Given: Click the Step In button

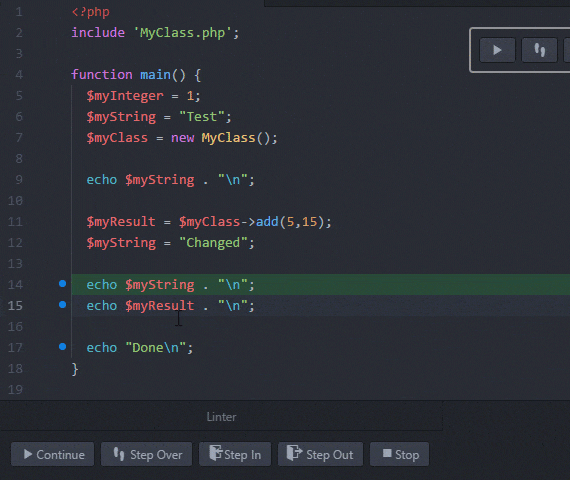Looking at the screenshot, I should pyautogui.click(x=235, y=454).
